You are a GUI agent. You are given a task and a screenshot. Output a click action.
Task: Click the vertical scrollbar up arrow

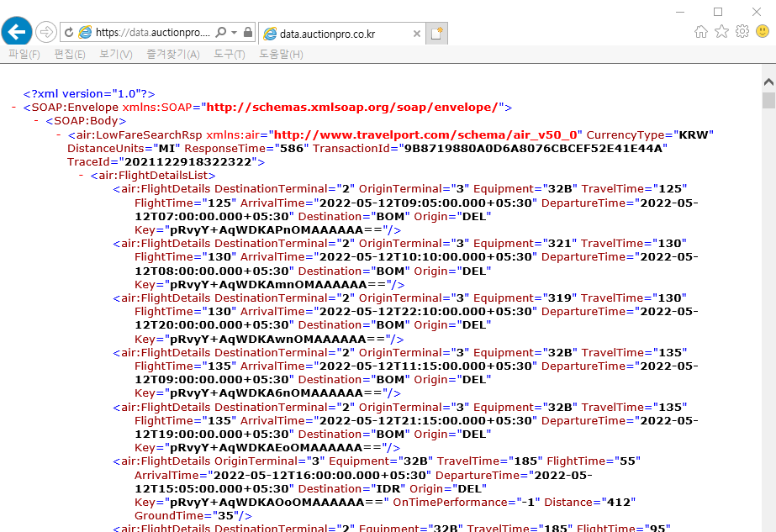tap(768, 82)
